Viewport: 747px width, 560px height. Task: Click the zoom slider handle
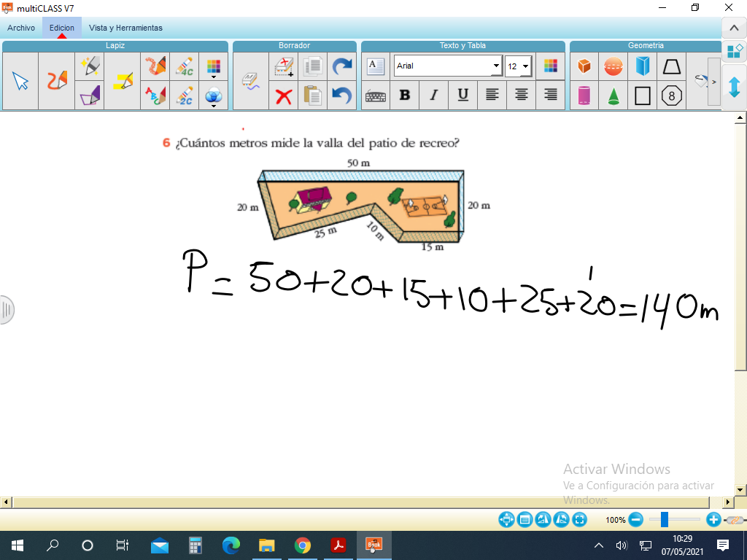pos(664,519)
